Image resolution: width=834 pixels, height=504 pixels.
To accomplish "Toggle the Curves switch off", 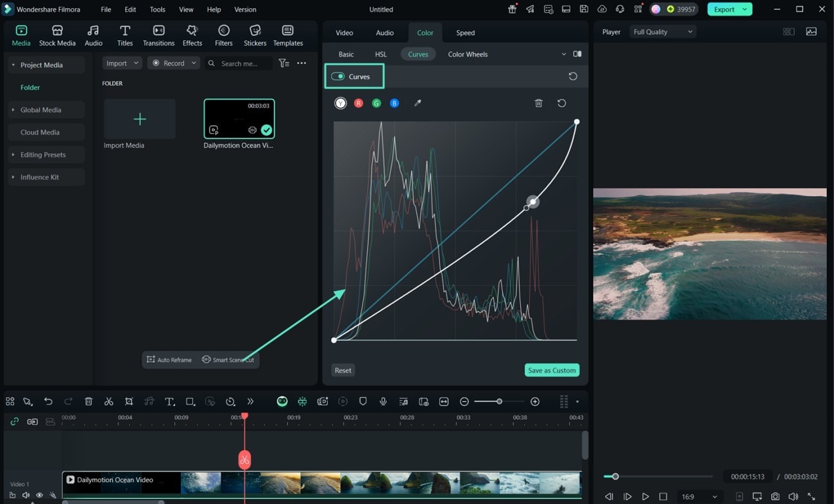I will tap(338, 76).
